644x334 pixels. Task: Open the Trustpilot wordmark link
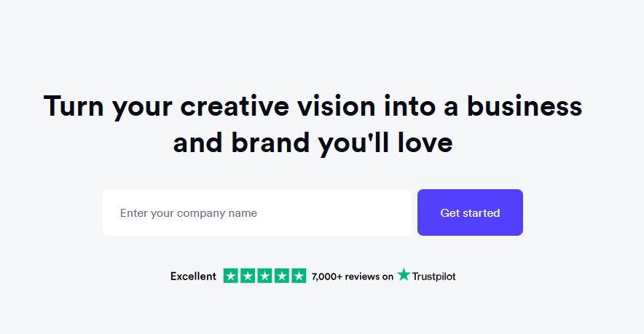coord(434,277)
